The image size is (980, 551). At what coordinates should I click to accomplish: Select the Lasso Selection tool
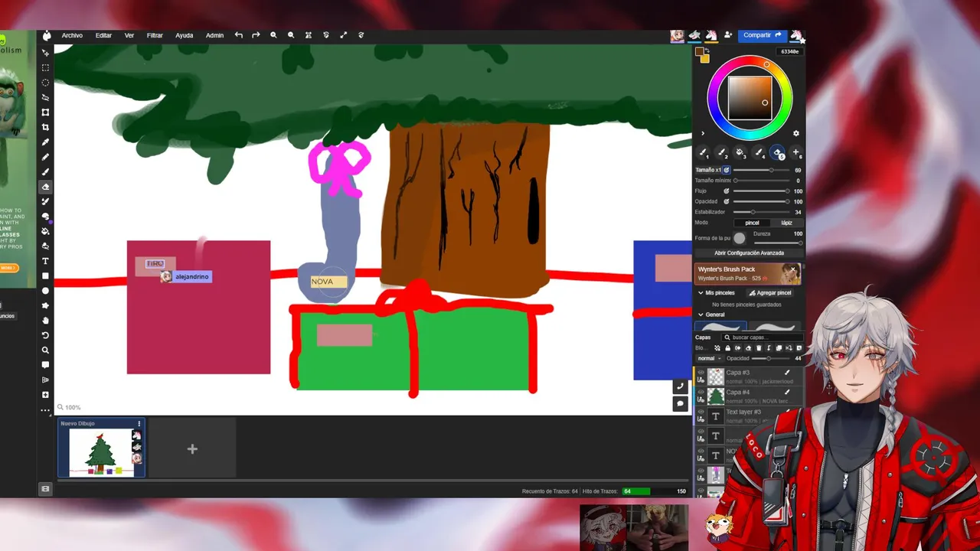[x=45, y=97]
